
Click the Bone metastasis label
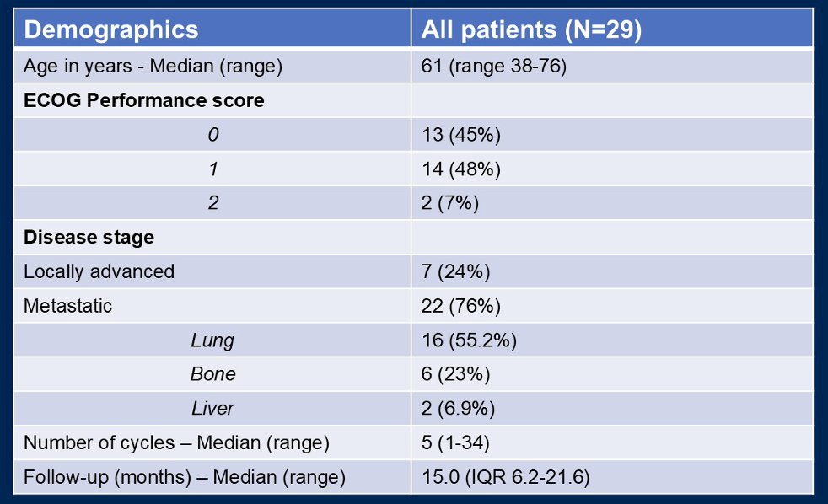tap(212, 373)
